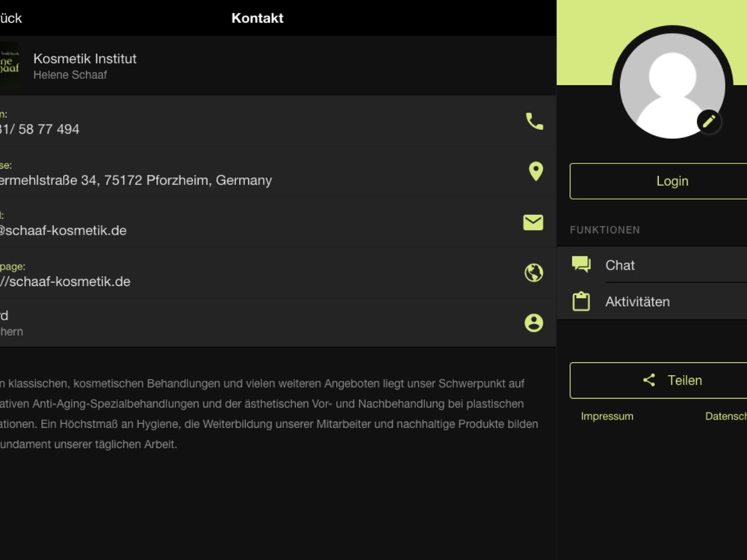Click the Aktivitäten clipboard icon
This screenshot has width=747, height=560.
[x=581, y=302]
